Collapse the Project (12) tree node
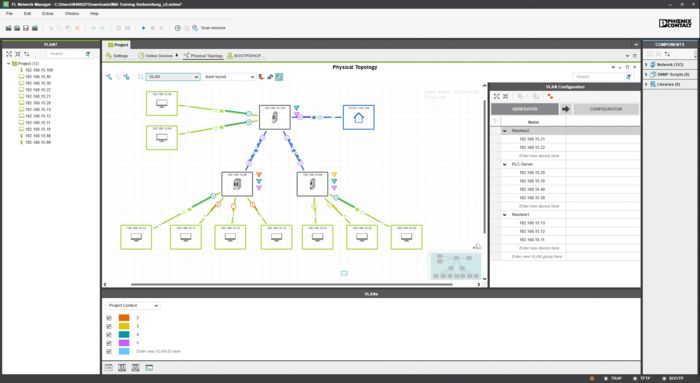The height and width of the screenshot is (383, 700). (x=8, y=63)
